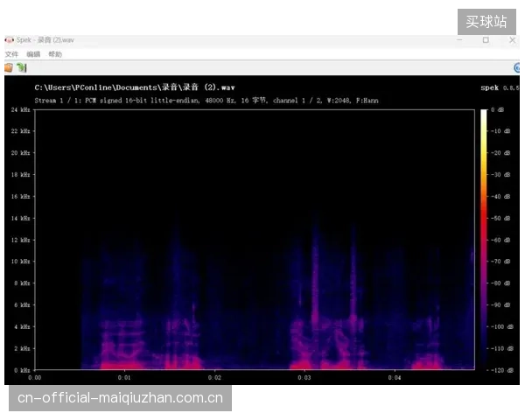
Task: Close the Spek window
Action: [512, 40]
